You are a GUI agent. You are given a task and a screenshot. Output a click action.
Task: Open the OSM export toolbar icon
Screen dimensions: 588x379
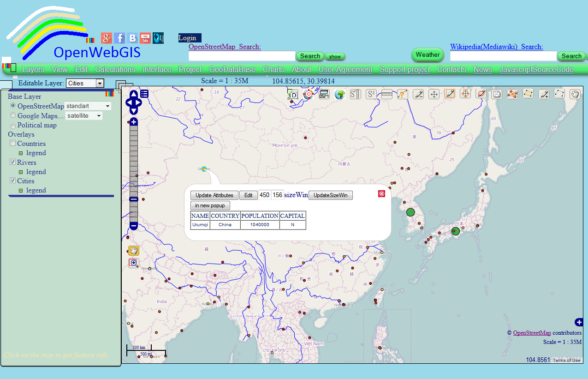(x=323, y=94)
